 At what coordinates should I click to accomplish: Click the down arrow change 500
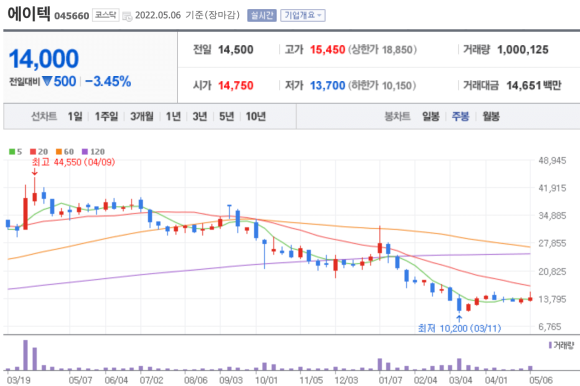(x=59, y=81)
